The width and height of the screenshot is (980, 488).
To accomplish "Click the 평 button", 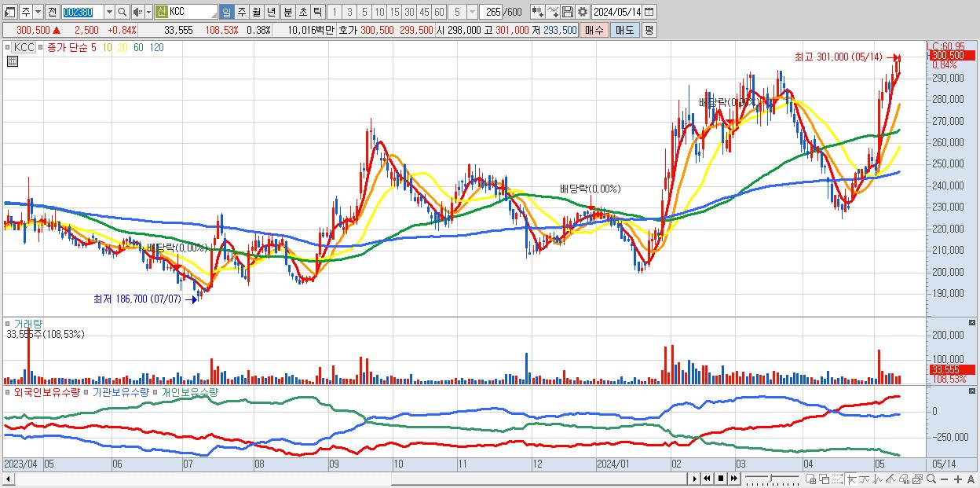I will [649, 30].
